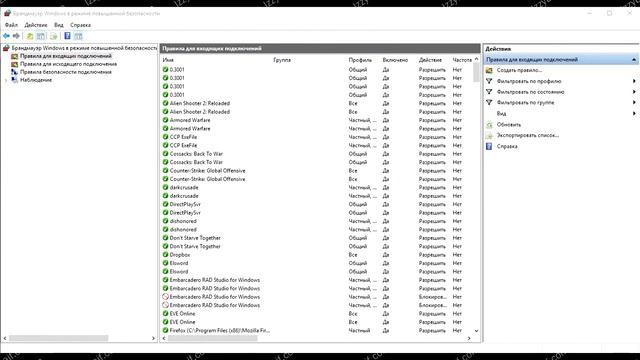Select the root Брандмауэр Windows node in the tree
Image resolution: width=640 pixels, height=360 pixels.
pyautogui.click(x=84, y=48)
